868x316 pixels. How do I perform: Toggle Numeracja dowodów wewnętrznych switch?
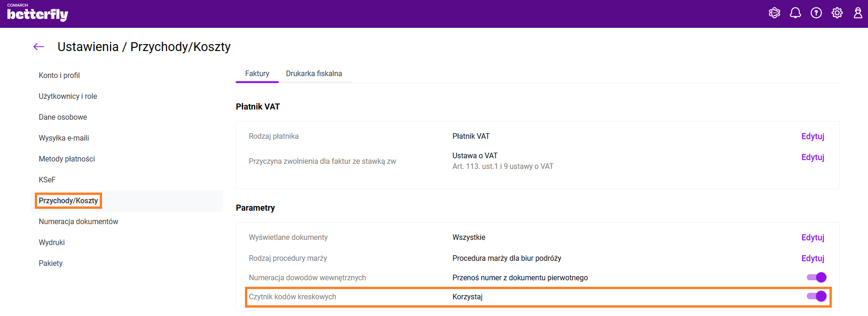click(x=816, y=277)
